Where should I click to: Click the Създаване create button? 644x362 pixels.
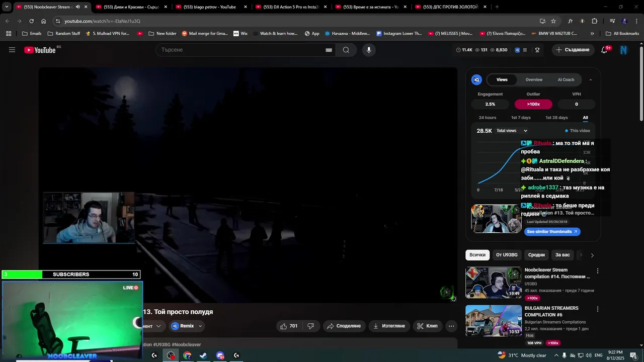click(574, 50)
